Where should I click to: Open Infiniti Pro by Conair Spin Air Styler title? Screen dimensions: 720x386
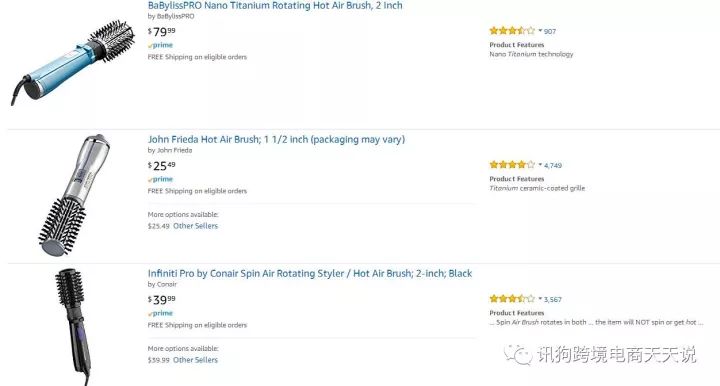pyautogui.click(x=309, y=274)
